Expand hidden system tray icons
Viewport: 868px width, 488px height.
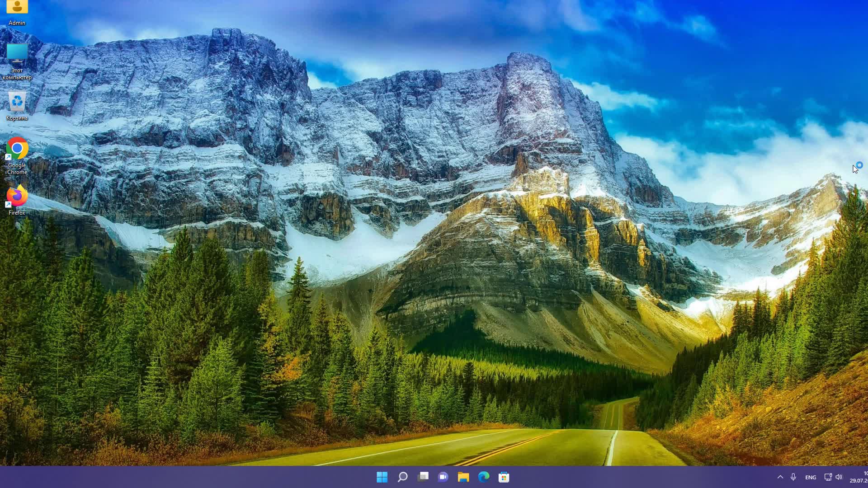[x=781, y=477]
